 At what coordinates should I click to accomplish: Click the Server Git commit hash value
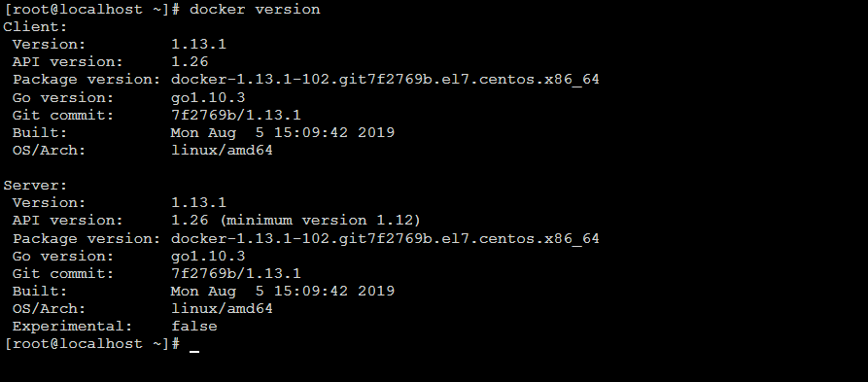pos(236,273)
